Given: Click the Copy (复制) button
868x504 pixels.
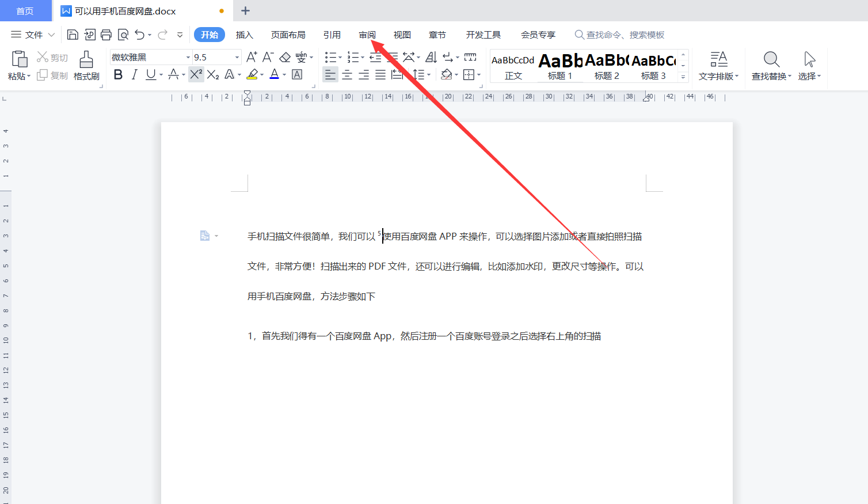Looking at the screenshot, I should [x=52, y=75].
